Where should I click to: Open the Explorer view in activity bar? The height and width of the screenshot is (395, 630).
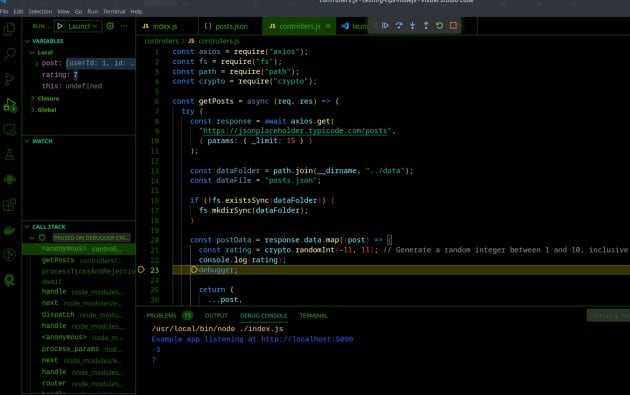9,29
